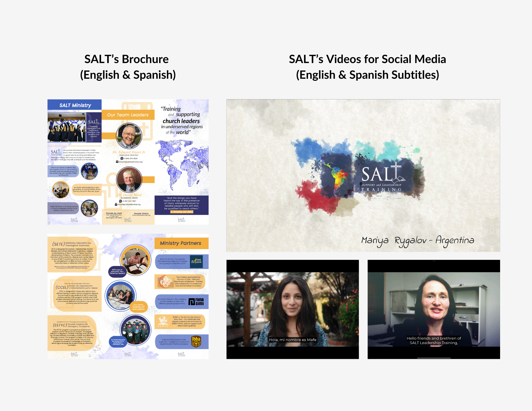Open the Donate Online website link

(x=141, y=215)
